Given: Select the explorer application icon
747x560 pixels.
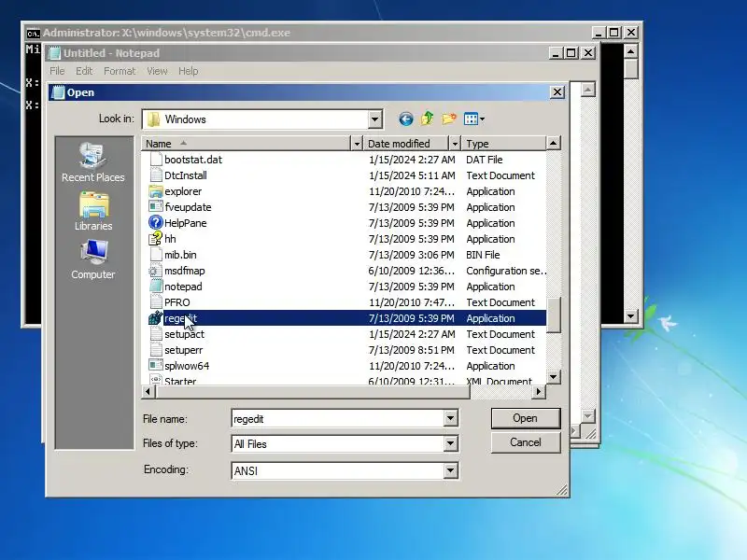Looking at the screenshot, I should tap(156, 191).
